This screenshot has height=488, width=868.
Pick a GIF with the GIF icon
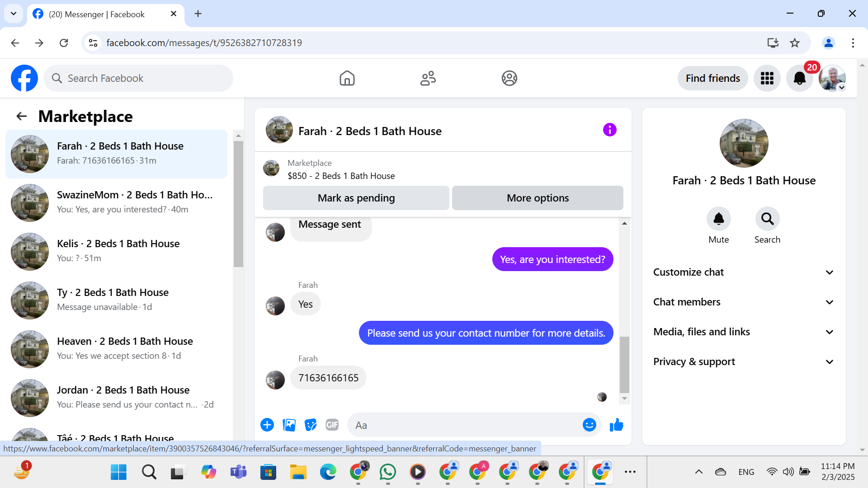coord(332,425)
